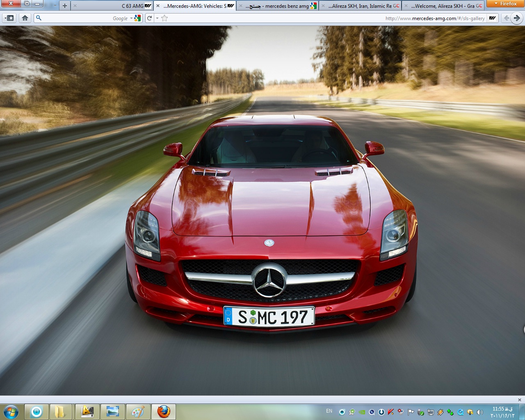Click the network connection tray icon
This screenshot has height=420, width=525.
coord(430,412)
